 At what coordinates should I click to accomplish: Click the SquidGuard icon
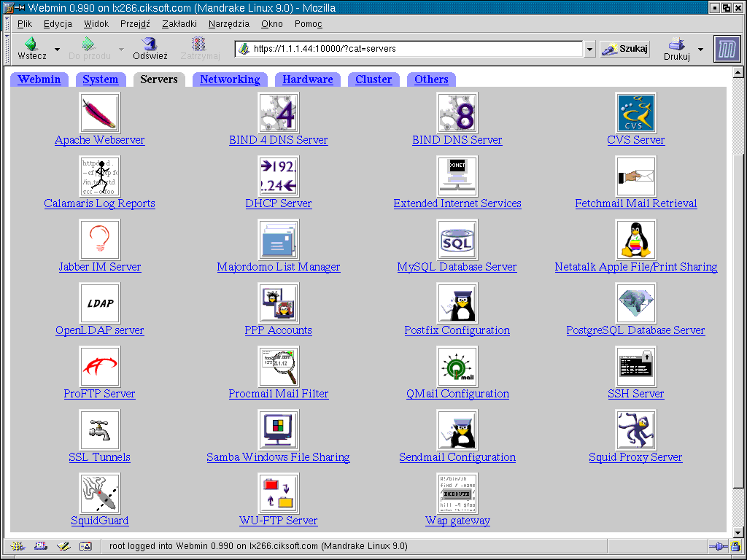tap(99, 493)
